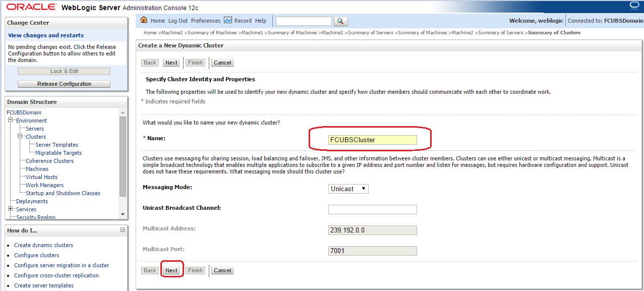Select Deployments in the domain tree
The height and width of the screenshot is (291, 644).
(32, 201)
